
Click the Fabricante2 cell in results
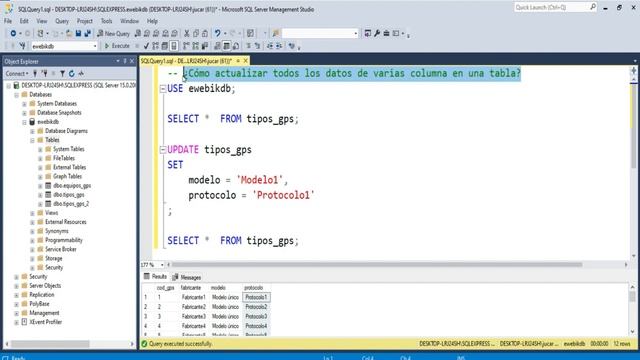193,307
